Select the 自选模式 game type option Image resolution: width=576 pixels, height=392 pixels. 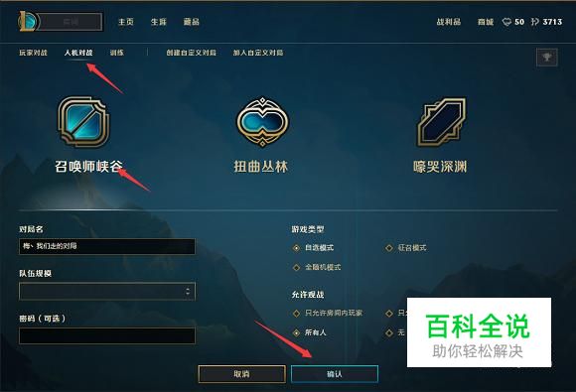[313, 248]
